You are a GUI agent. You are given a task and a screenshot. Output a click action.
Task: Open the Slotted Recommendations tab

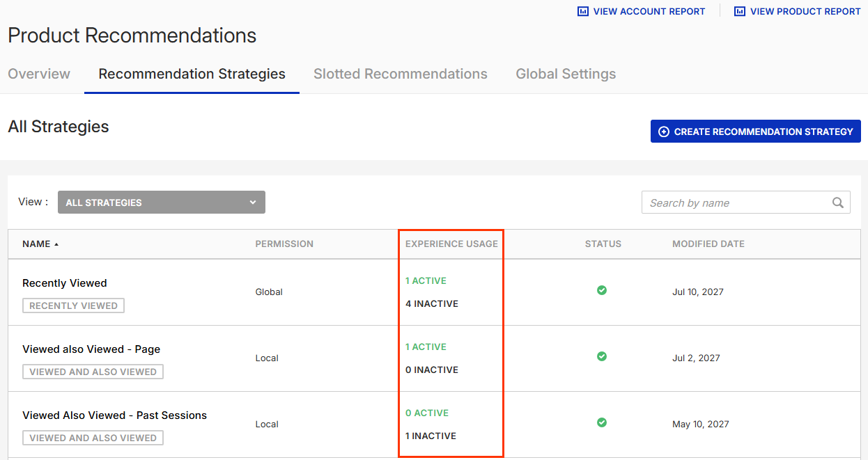point(400,74)
